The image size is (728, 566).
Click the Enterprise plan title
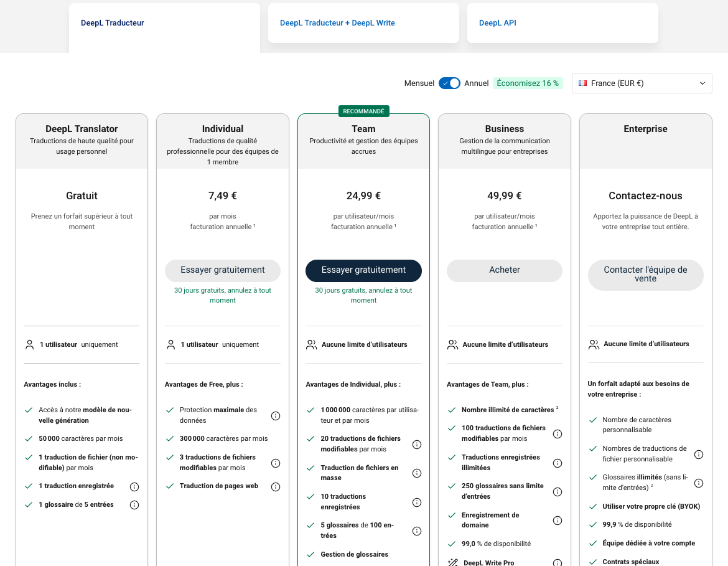645,129
